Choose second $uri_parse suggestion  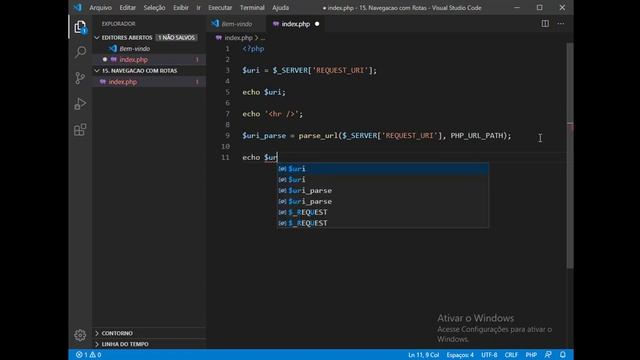click(x=383, y=201)
